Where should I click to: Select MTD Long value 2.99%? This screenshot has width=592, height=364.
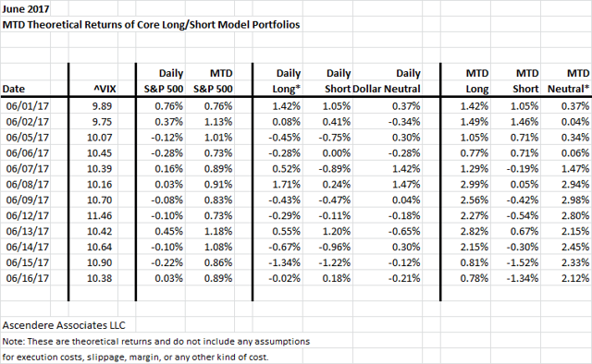pos(475,184)
